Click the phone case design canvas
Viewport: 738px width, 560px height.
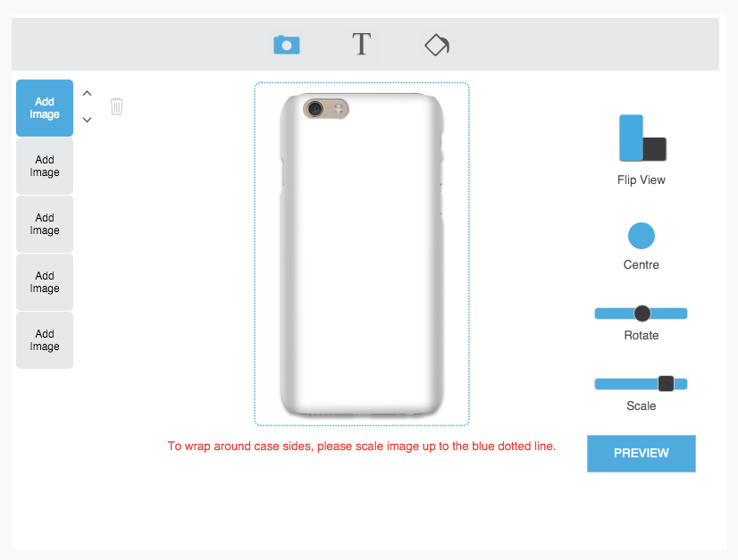362,255
